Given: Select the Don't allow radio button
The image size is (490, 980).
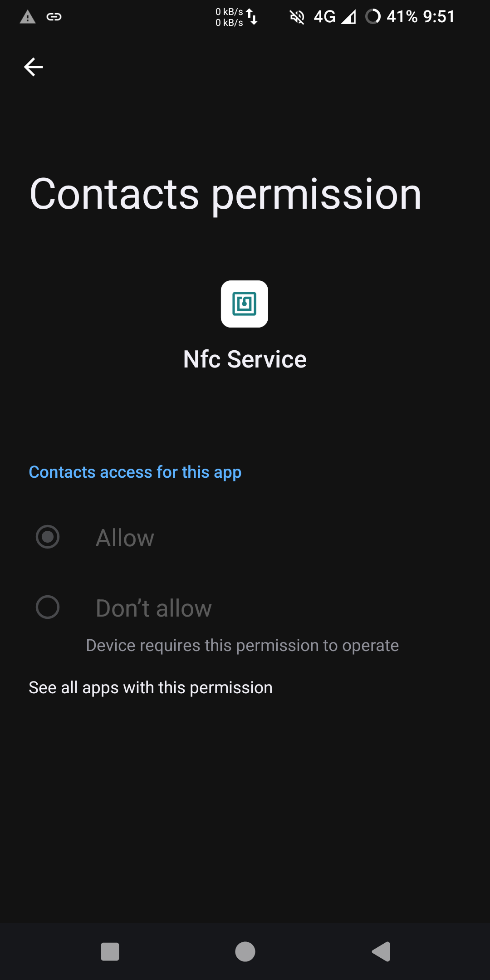Looking at the screenshot, I should coord(48,607).
